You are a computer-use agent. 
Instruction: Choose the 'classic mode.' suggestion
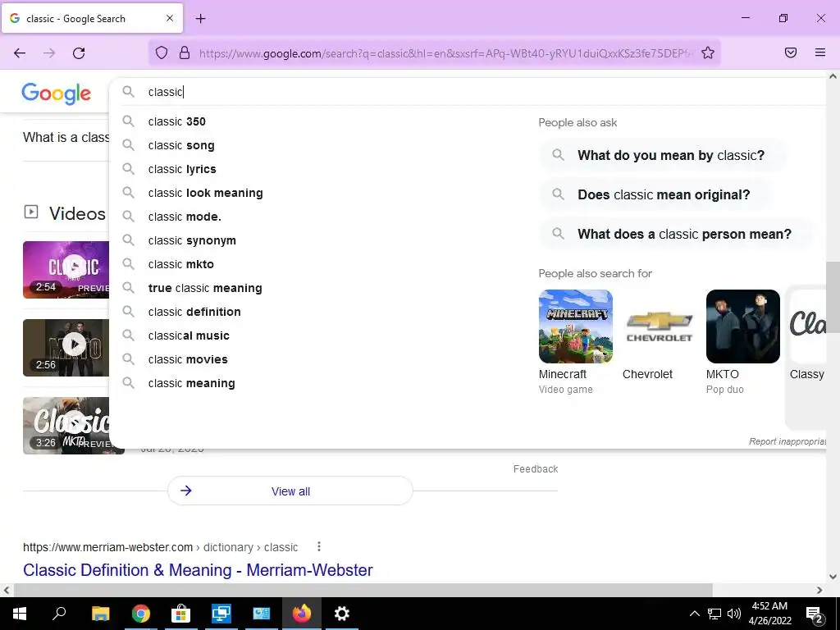pos(185,217)
